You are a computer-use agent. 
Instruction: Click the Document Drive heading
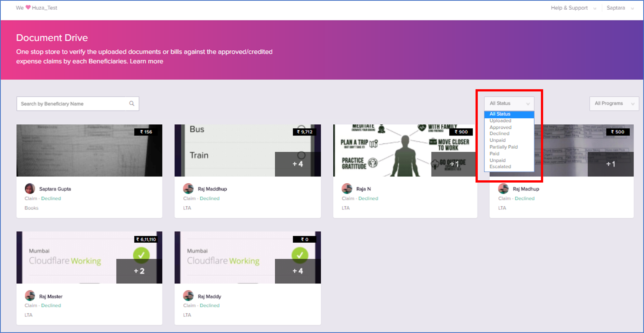pyautogui.click(x=52, y=38)
